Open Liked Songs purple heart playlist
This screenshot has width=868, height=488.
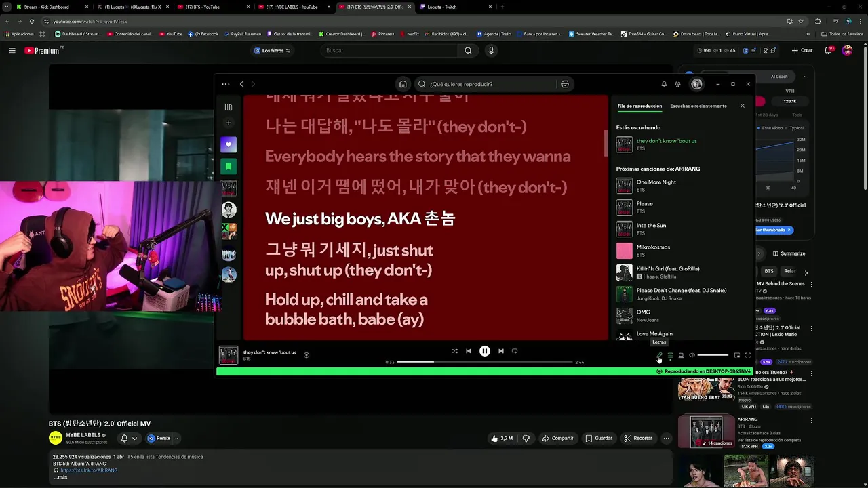[x=229, y=144]
